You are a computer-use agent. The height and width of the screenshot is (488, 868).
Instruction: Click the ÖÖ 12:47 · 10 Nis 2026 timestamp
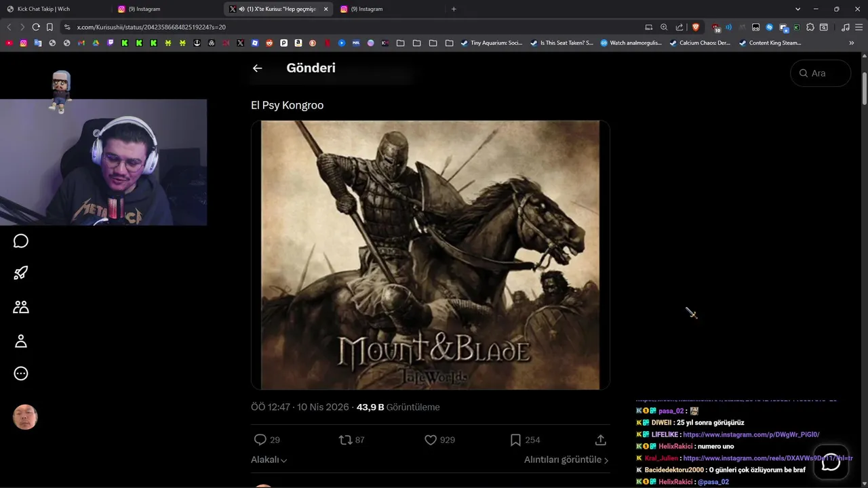coord(300,407)
